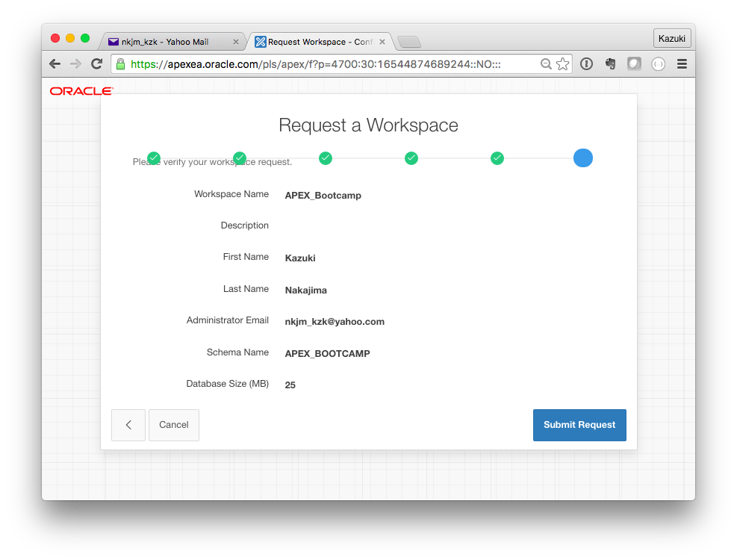Switch to the nkjm_kzk Yahoo Mail tab

(171, 42)
